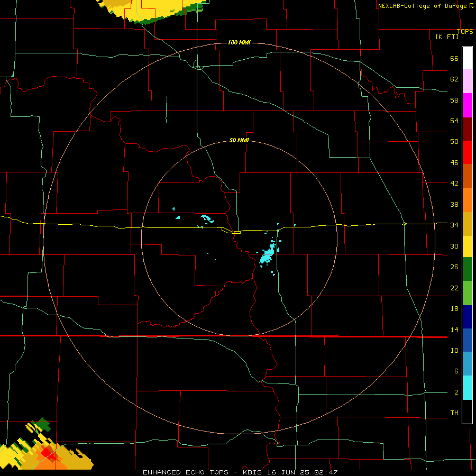The image size is (476, 476).
Task: Click the 'ENHANCED ECHO TOPS' caption text
Action: tap(186, 472)
